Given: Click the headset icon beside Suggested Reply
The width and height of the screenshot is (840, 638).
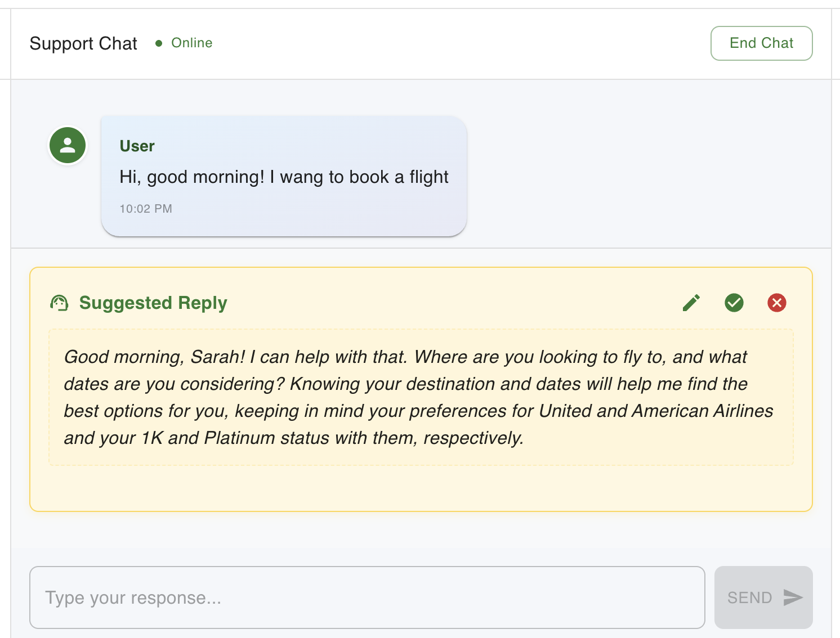Looking at the screenshot, I should tap(59, 303).
